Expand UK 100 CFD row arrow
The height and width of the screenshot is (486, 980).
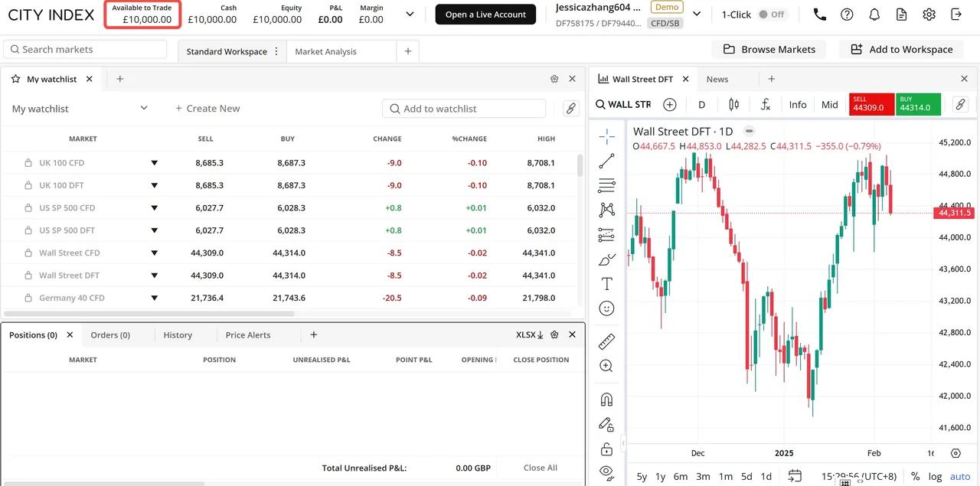pyautogui.click(x=154, y=163)
